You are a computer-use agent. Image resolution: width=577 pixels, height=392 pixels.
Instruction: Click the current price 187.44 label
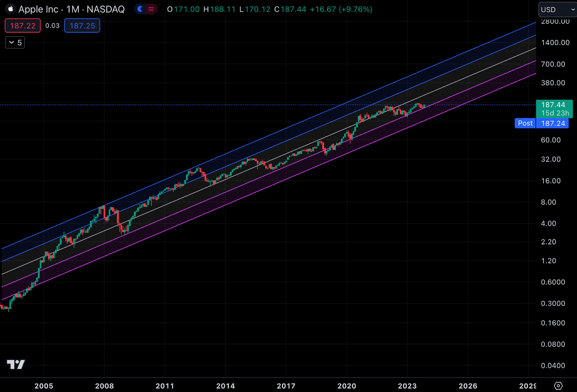553,105
